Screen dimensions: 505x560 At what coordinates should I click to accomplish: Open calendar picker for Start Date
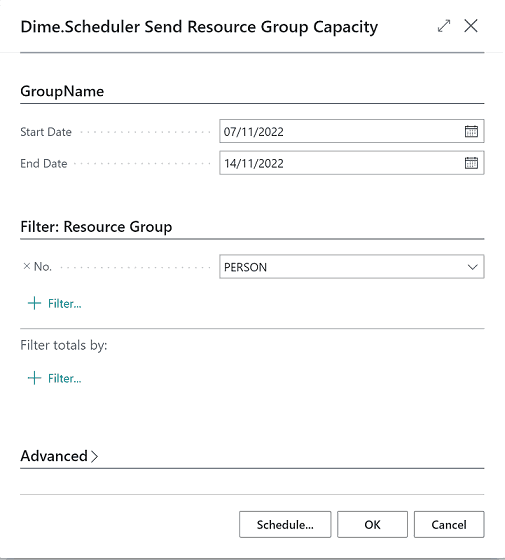click(x=471, y=131)
